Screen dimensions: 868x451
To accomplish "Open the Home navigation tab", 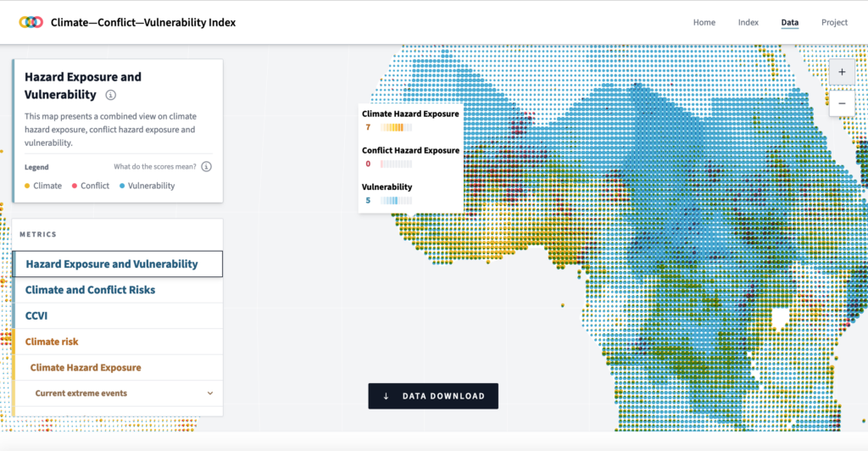I will [x=704, y=23].
